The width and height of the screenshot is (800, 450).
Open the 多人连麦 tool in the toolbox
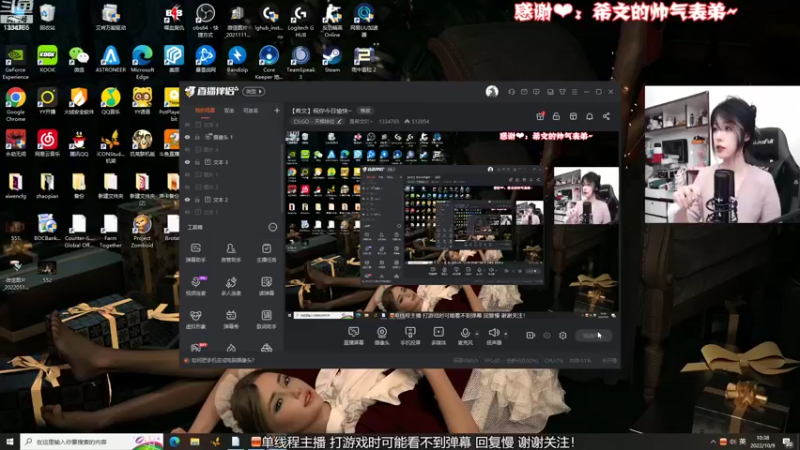(x=231, y=286)
